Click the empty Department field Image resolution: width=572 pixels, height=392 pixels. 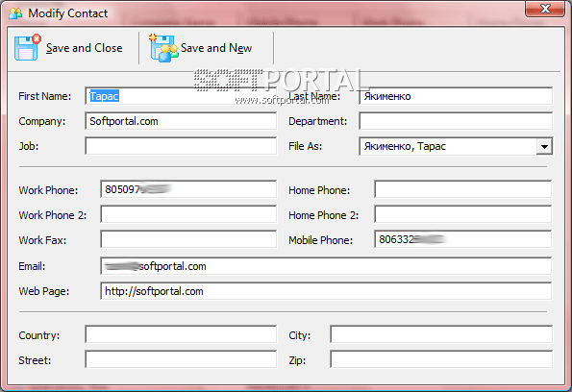click(x=456, y=121)
